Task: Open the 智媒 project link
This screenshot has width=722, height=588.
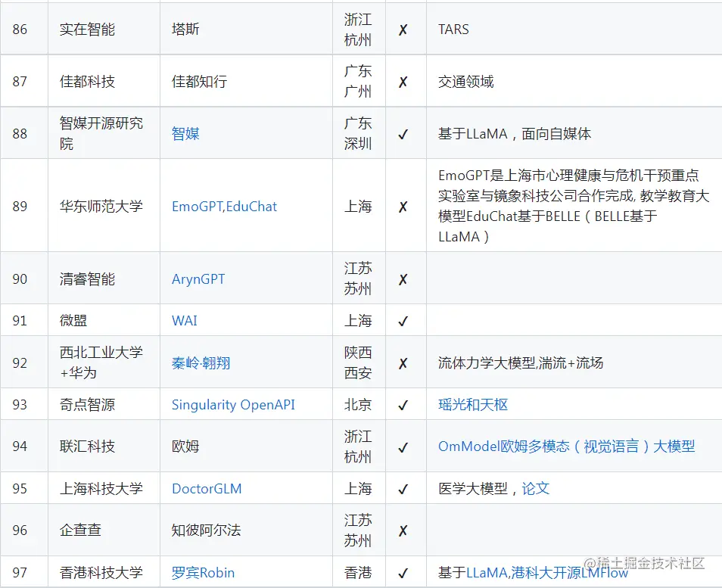Action: pyautogui.click(x=184, y=132)
